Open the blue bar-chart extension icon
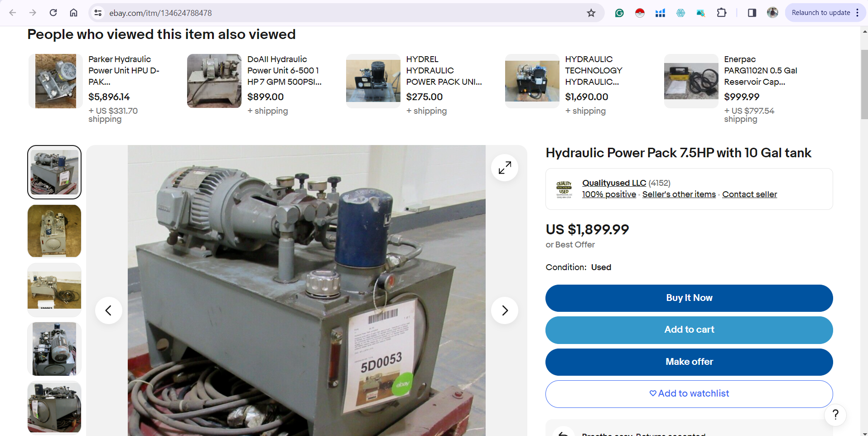This screenshot has width=868, height=436. pyautogui.click(x=660, y=13)
